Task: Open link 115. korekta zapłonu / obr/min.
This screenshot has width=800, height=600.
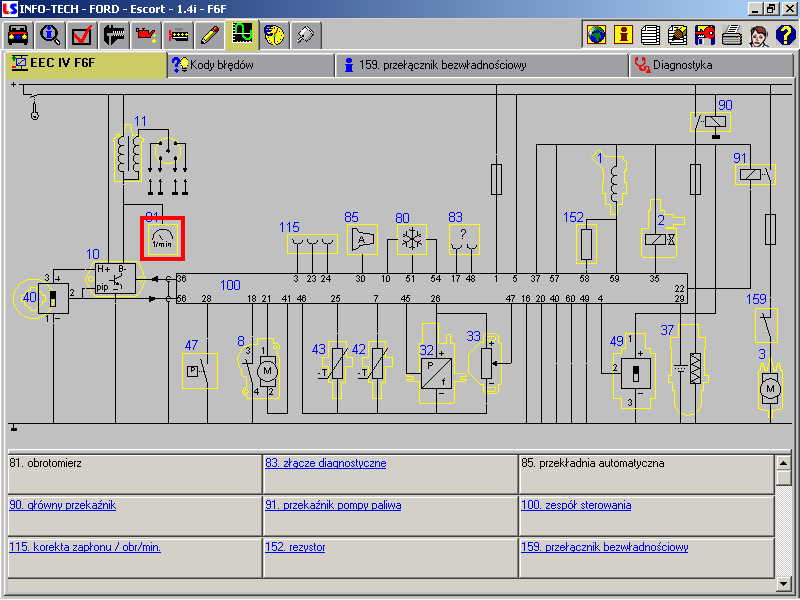Action: point(85,547)
